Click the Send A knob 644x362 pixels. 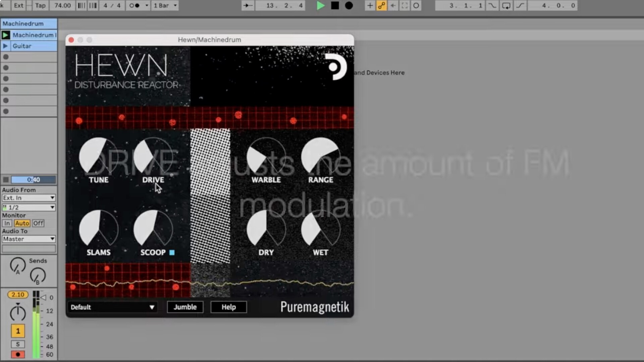pos(18,265)
